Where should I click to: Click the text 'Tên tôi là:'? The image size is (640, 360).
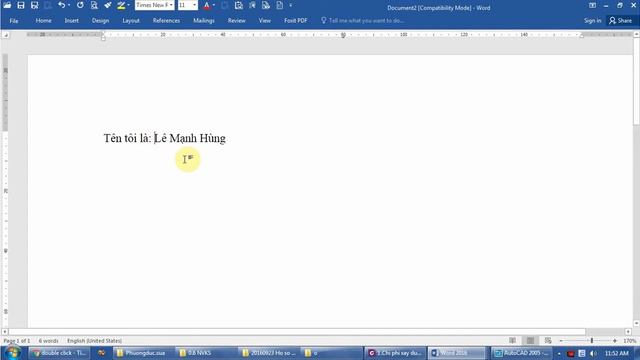point(127,138)
